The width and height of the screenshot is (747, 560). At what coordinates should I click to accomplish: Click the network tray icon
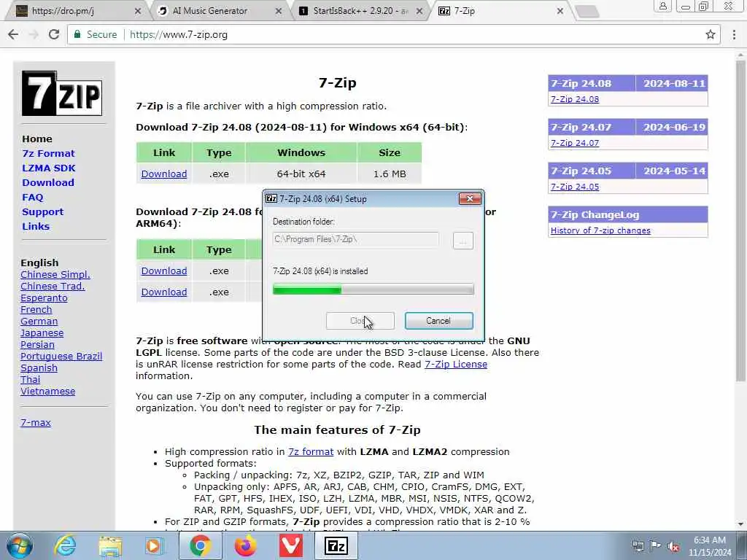coord(638,547)
